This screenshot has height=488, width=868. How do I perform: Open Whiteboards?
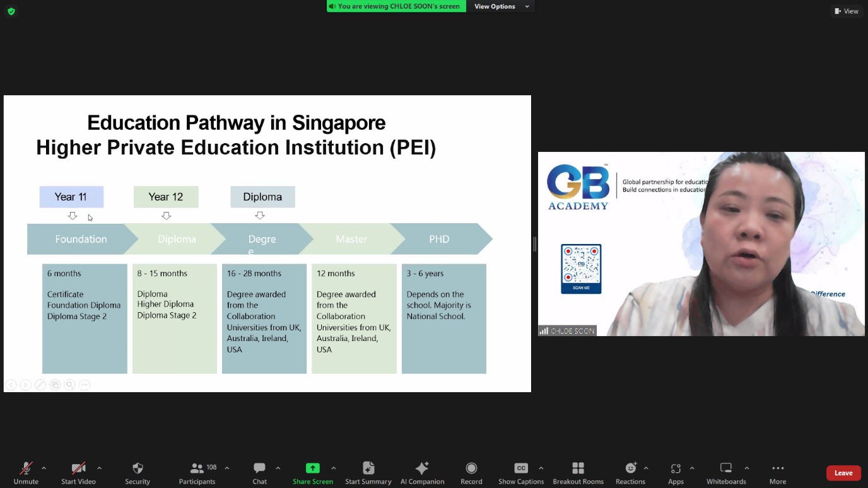726,468
